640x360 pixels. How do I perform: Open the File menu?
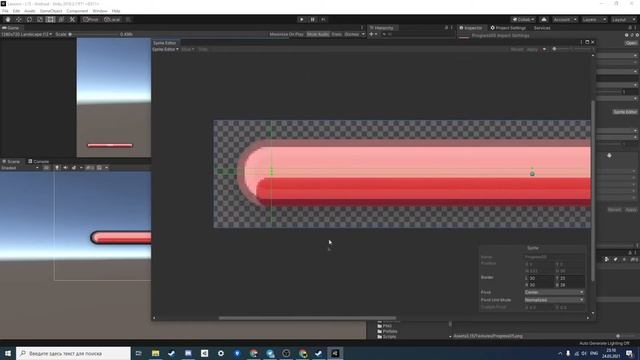point(5,11)
